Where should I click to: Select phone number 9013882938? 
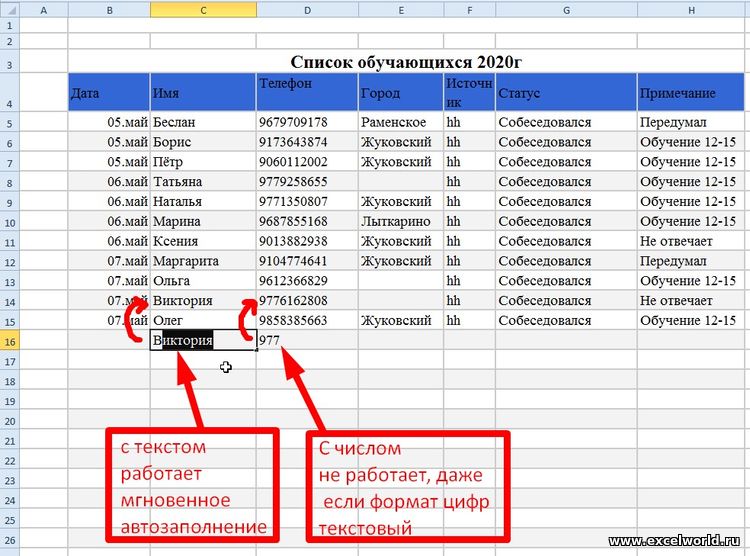coord(307,241)
